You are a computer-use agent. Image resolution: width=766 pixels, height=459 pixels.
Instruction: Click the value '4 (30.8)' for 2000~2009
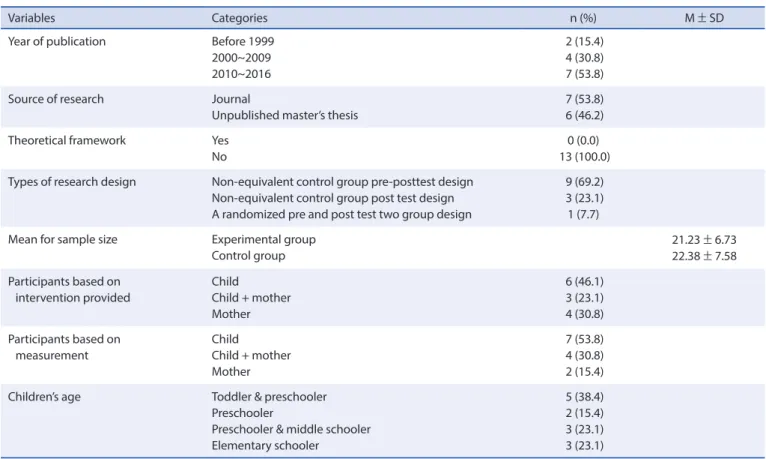click(584, 58)
